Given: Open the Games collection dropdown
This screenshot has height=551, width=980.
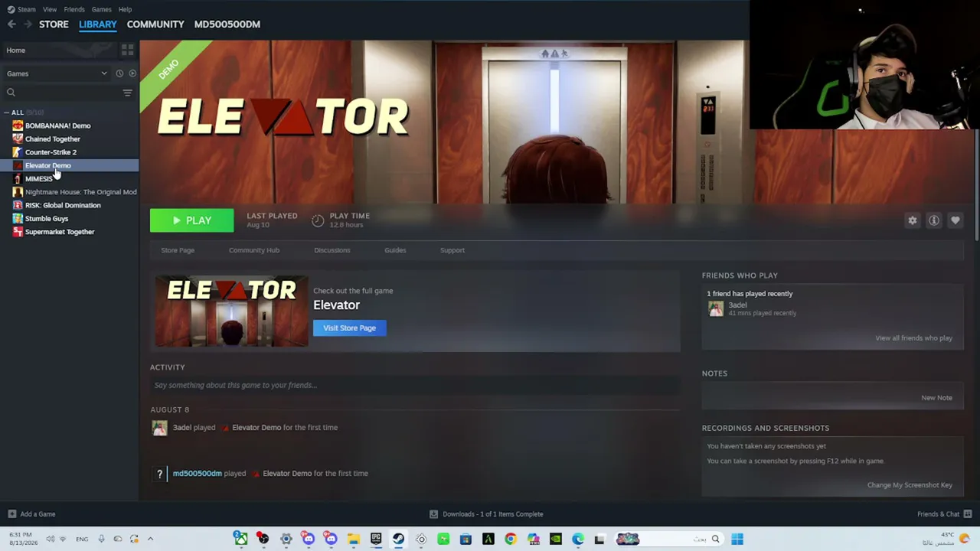Looking at the screenshot, I should (57, 73).
